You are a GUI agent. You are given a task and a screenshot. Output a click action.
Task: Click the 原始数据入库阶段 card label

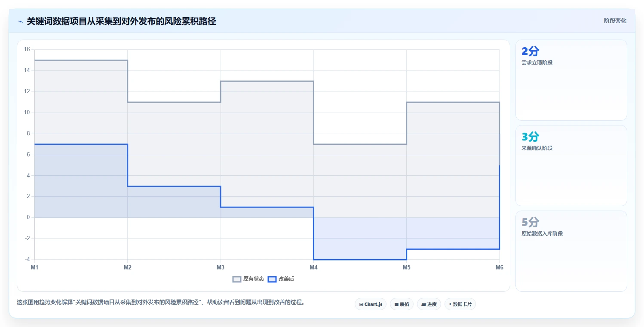coord(542,234)
